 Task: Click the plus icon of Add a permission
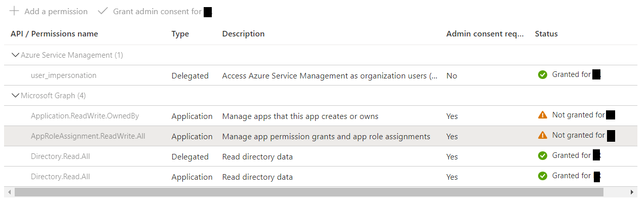(14, 11)
